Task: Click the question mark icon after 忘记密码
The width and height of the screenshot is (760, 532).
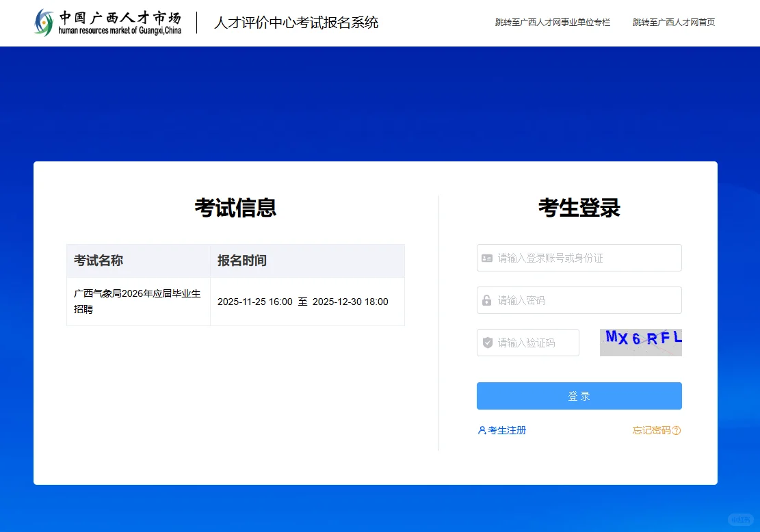Action: tap(677, 430)
